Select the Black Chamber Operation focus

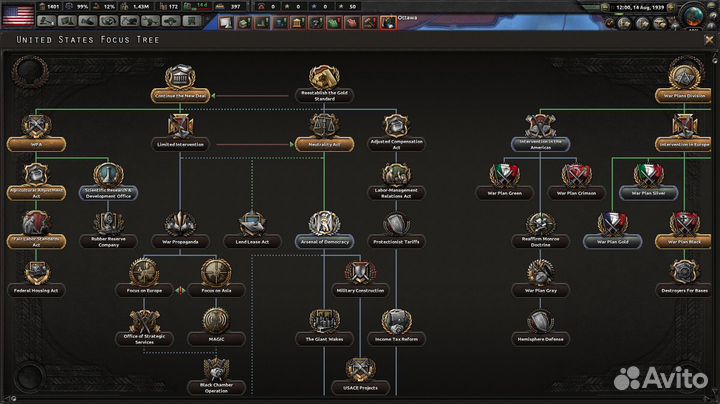pos(216,377)
